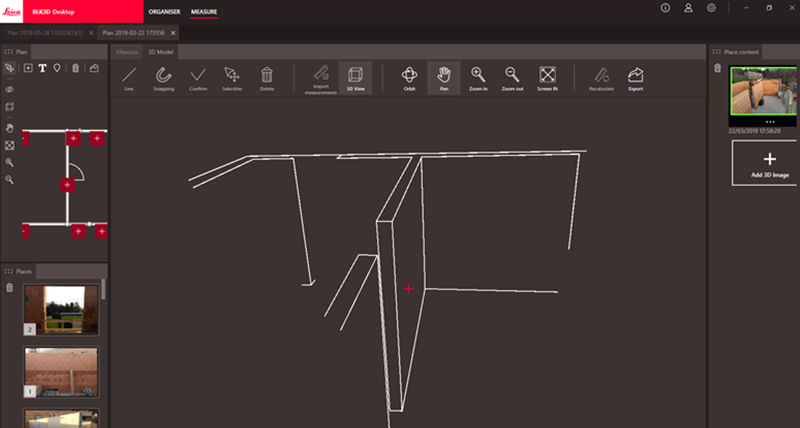This screenshot has width=800, height=428.
Task: Select the Pan hand tool
Action: [x=444, y=78]
